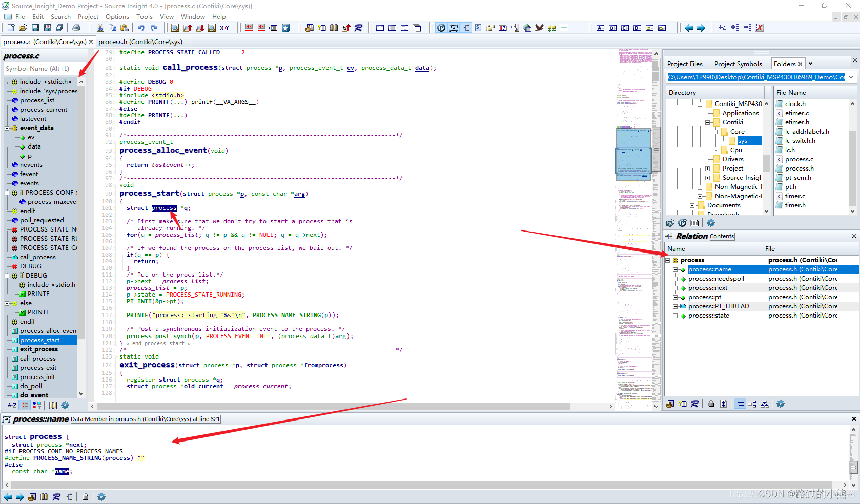860x504 pixels.
Task: Close the process.c document tab
Action: [x=91, y=42]
